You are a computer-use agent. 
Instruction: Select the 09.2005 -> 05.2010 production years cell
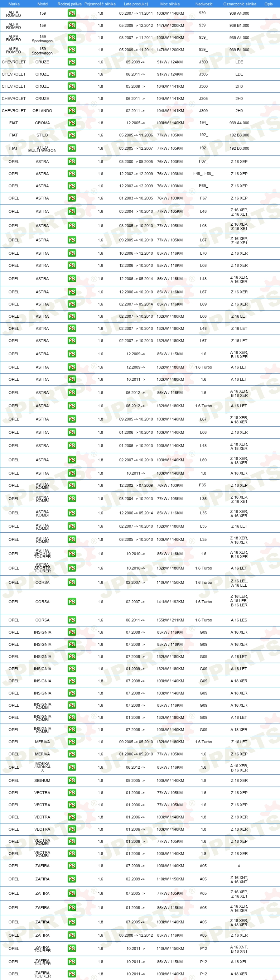[136, 741]
